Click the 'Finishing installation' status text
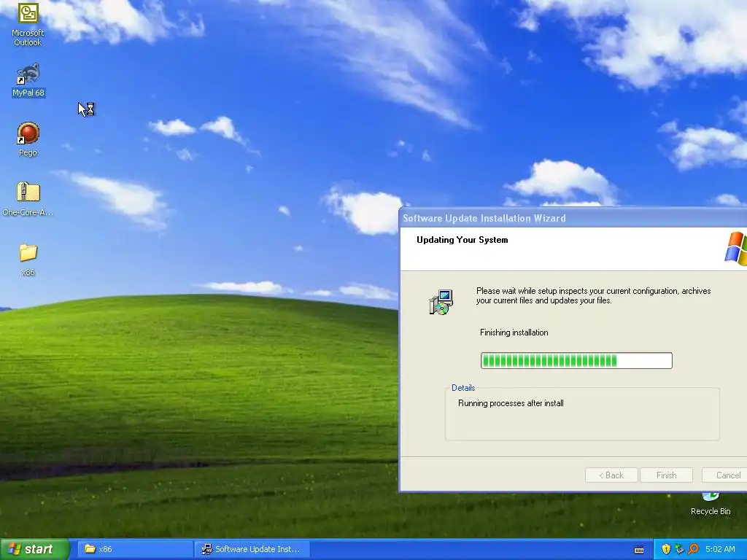This screenshot has height=560, width=747. coord(514,332)
